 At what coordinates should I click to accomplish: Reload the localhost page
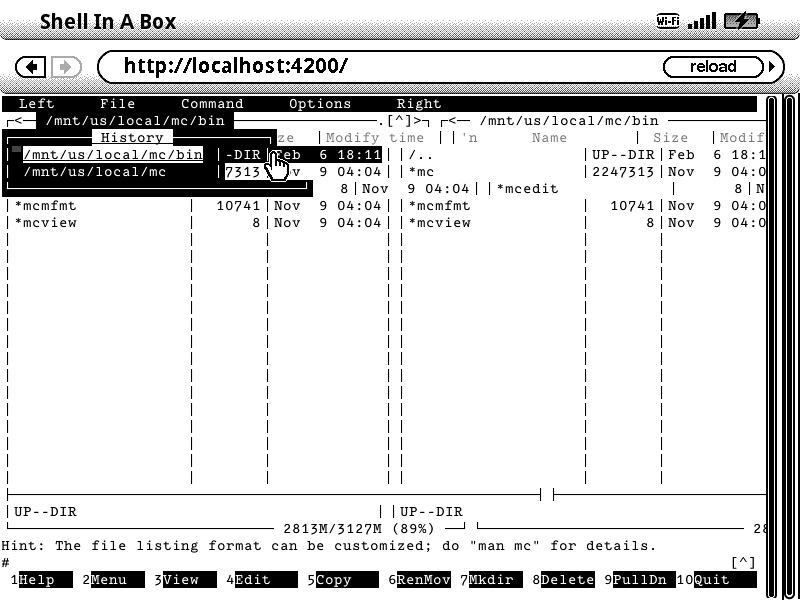tap(713, 67)
